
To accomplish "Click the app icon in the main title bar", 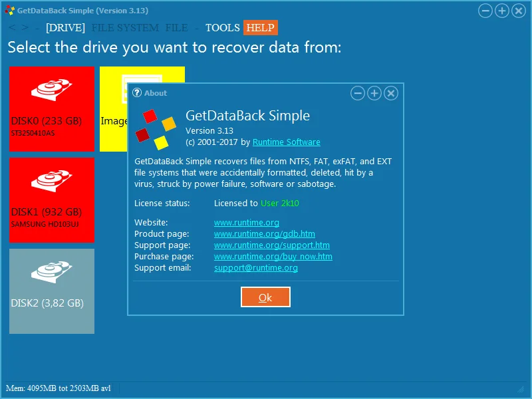I will (10, 11).
